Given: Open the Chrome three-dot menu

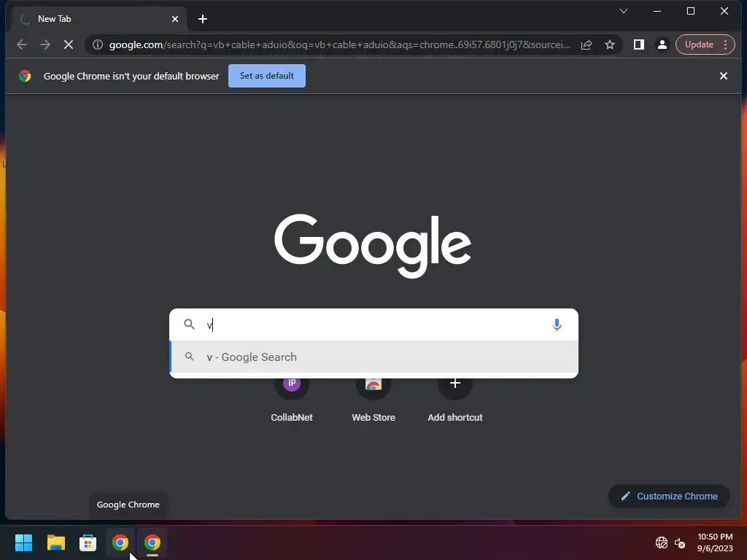Looking at the screenshot, I should (726, 44).
